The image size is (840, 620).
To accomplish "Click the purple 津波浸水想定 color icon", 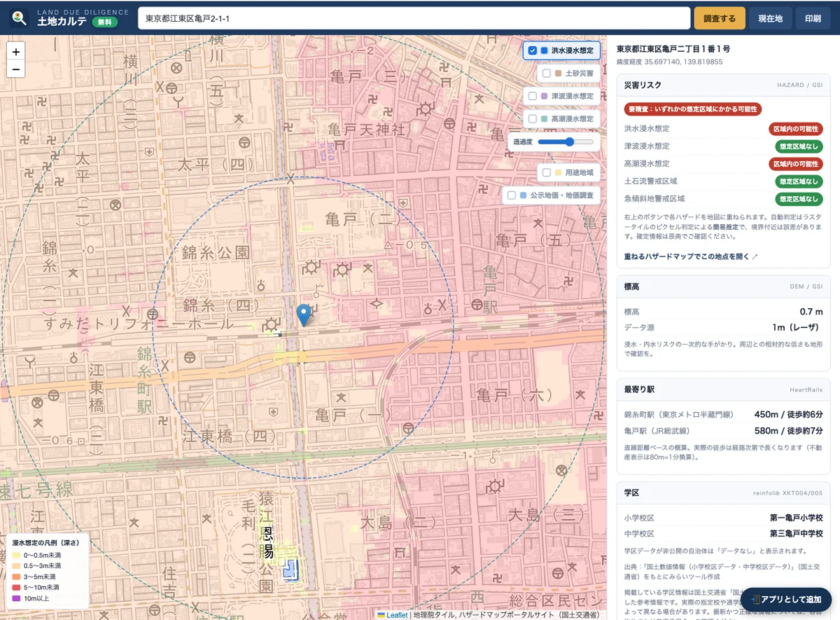I will tap(544, 96).
